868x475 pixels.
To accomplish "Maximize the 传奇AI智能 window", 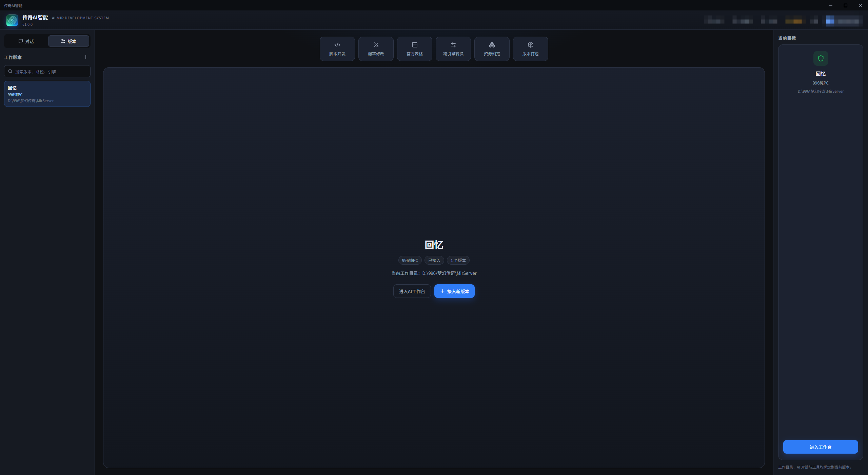I will (x=846, y=5).
